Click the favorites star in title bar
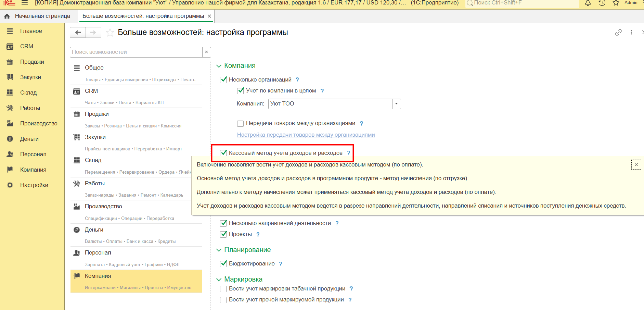Image resolution: width=644 pixels, height=310 pixels. 616,3
